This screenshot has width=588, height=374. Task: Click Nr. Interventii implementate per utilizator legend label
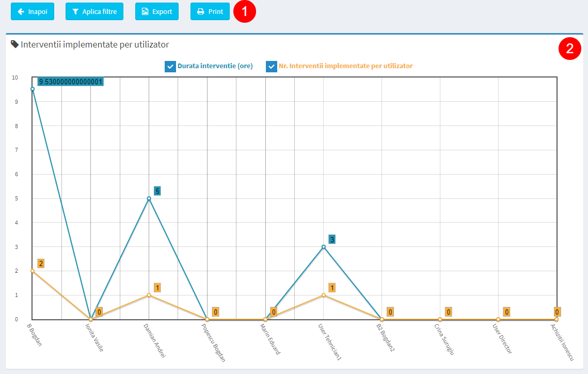click(346, 66)
